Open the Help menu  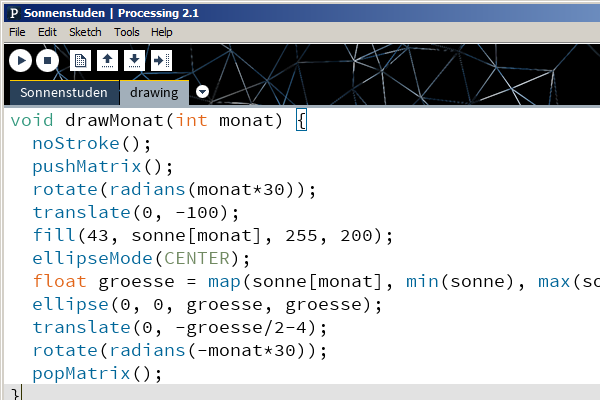click(x=161, y=32)
